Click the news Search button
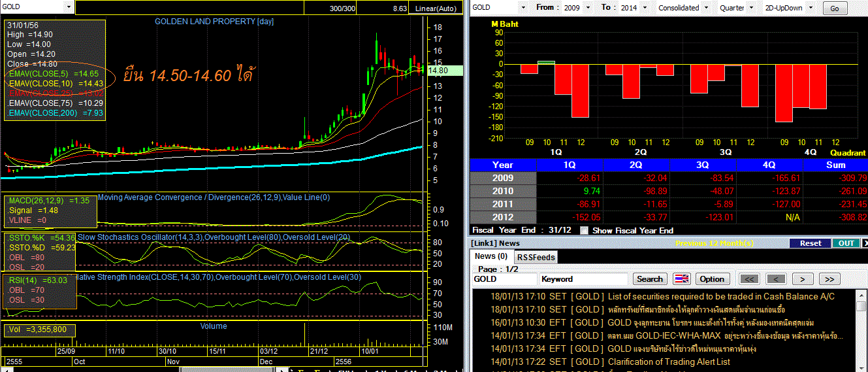Viewport: 868px width, 372px height. click(649, 279)
